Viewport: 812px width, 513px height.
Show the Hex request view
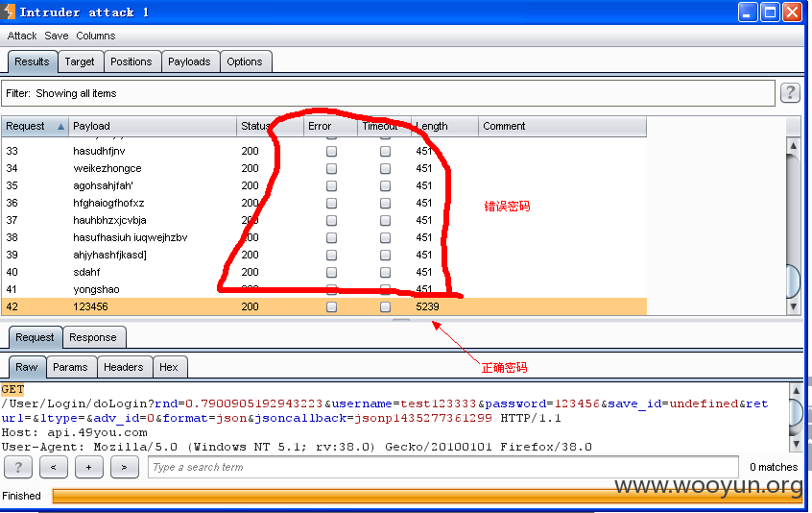(169, 367)
